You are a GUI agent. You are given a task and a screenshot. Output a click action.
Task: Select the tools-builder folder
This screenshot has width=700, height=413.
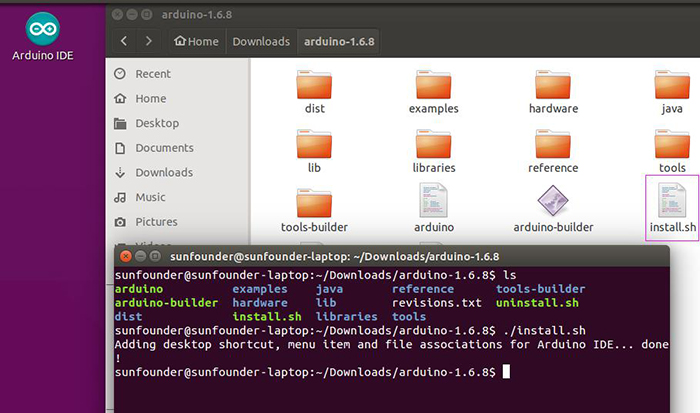[x=314, y=211]
